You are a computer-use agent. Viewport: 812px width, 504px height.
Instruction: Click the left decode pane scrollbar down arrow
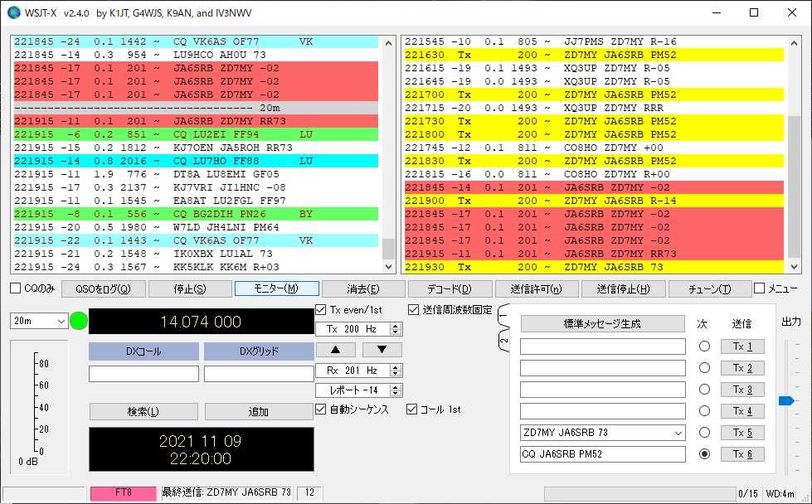(x=389, y=267)
